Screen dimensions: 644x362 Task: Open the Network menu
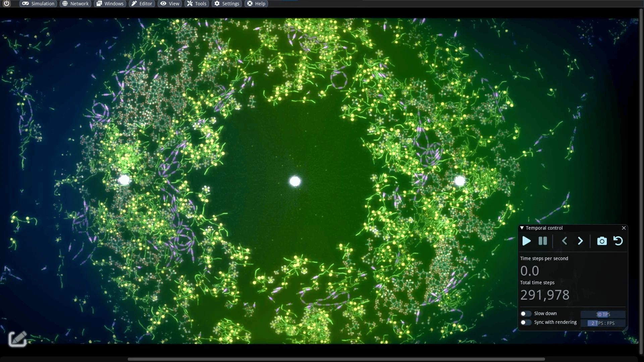pos(75,4)
